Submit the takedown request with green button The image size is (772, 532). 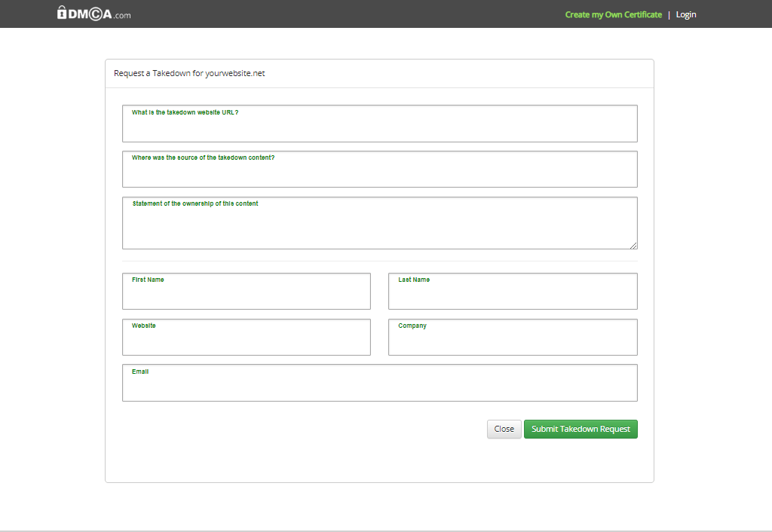tap(581, 429)
